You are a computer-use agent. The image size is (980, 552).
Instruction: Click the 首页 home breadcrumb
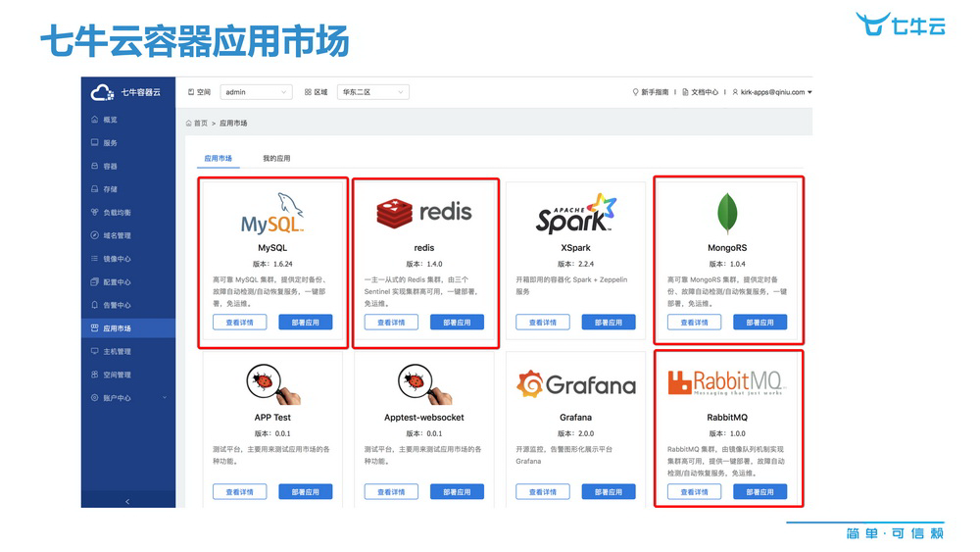click(x=197, y=124)
